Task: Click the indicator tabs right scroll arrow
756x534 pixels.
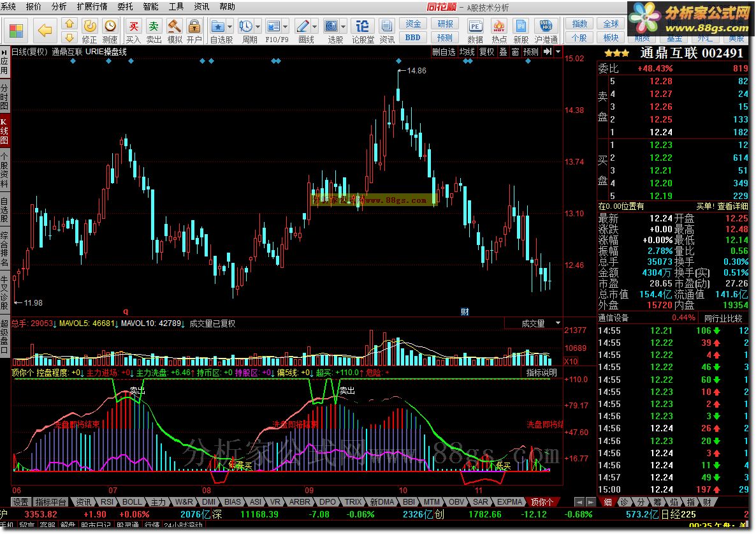Action: (591, 502)
